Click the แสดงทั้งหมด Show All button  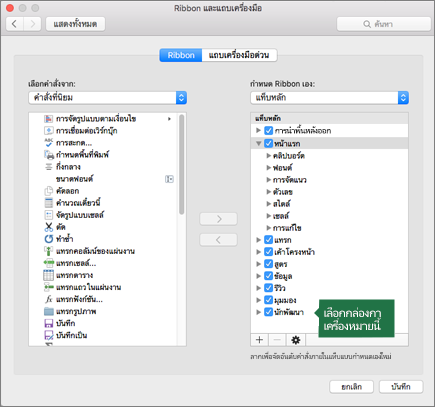tap(75, 24)
